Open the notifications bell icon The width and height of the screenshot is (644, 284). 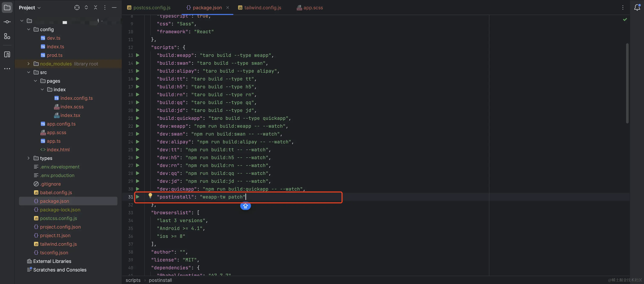point(637,7)
